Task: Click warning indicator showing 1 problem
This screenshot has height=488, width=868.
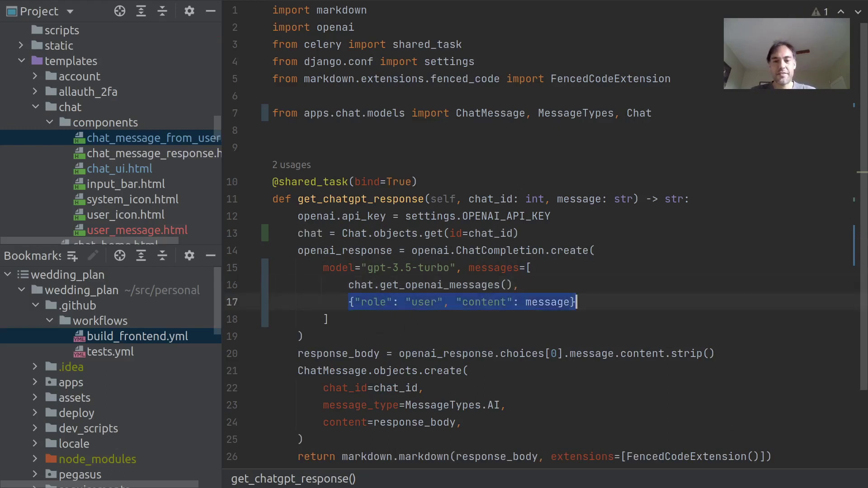Action: 820,12
